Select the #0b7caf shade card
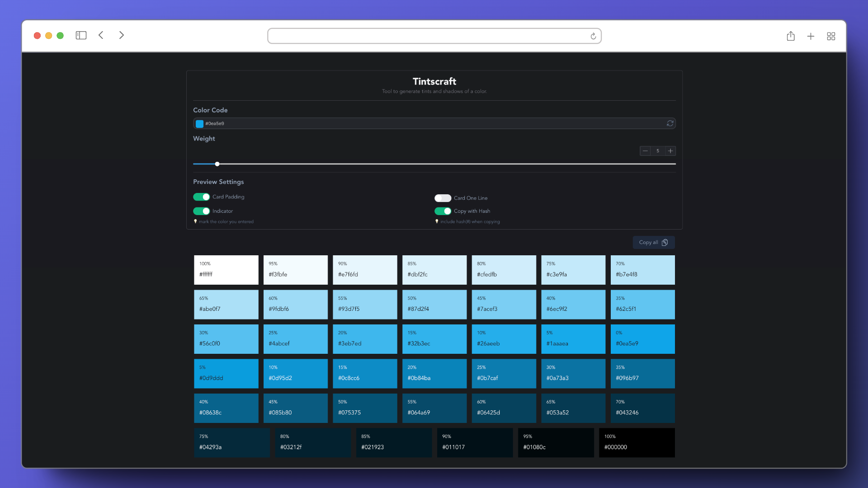The image size is (868, 488). [x=504, y=374]
